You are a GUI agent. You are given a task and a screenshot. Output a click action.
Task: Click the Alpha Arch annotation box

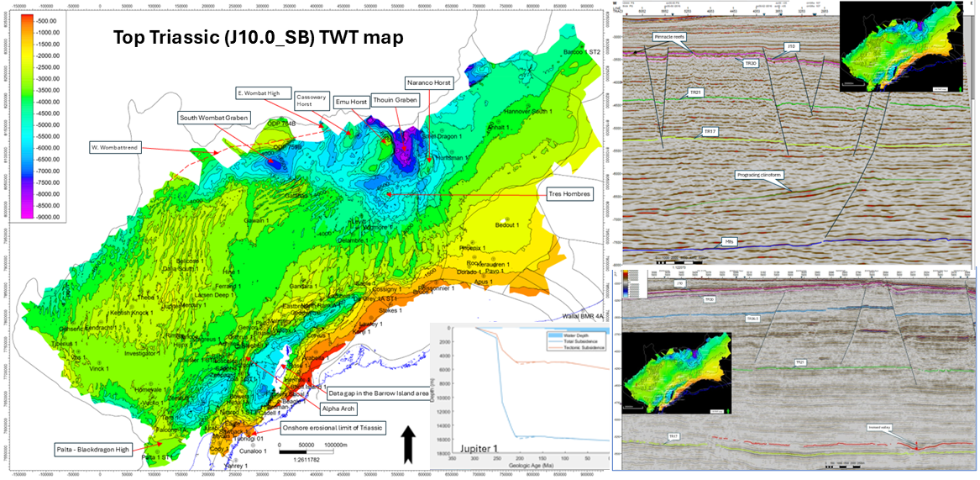click(x=337, y=408)
